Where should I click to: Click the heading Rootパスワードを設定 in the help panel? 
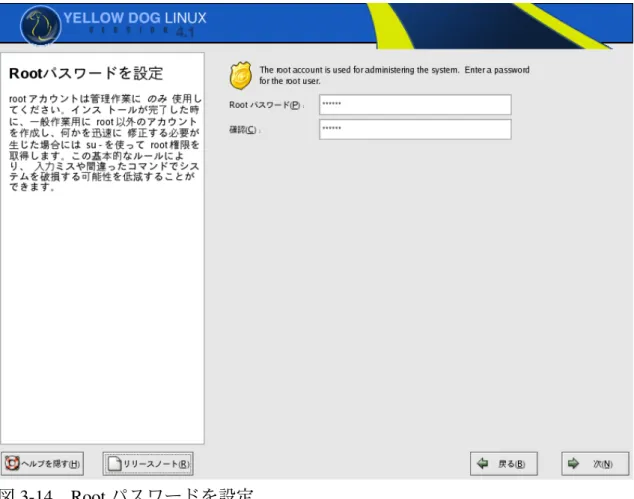(x=86, y=73)
